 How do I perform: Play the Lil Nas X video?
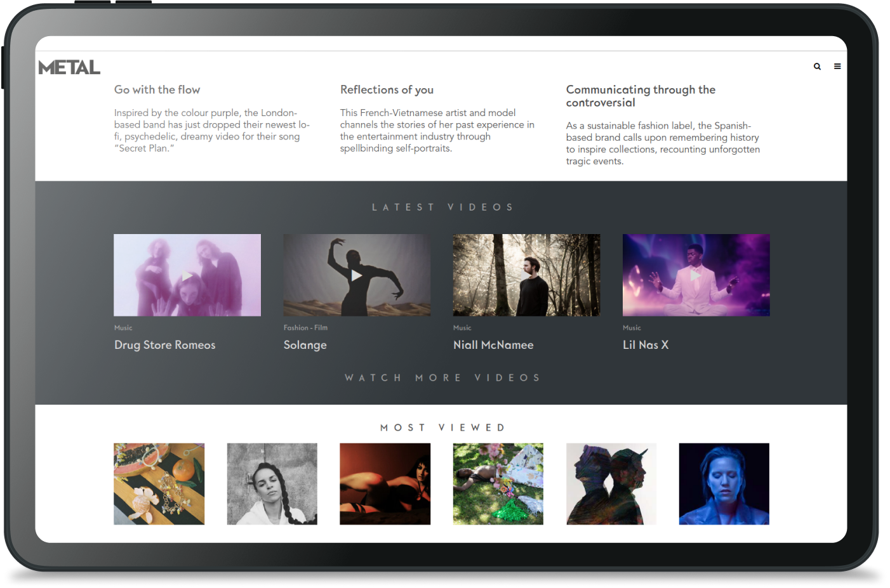tap(696, 275)
